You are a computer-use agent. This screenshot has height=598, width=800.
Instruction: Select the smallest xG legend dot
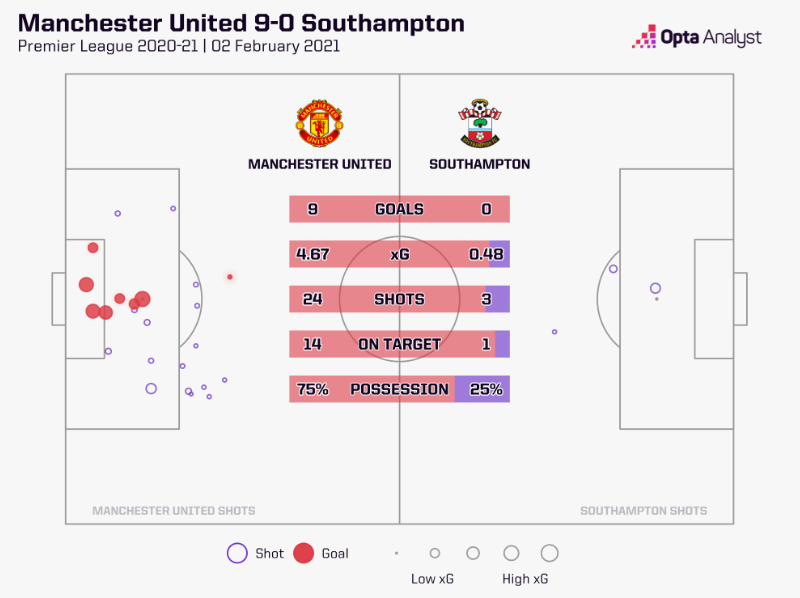pyautogui.click(x=396, y=553)
